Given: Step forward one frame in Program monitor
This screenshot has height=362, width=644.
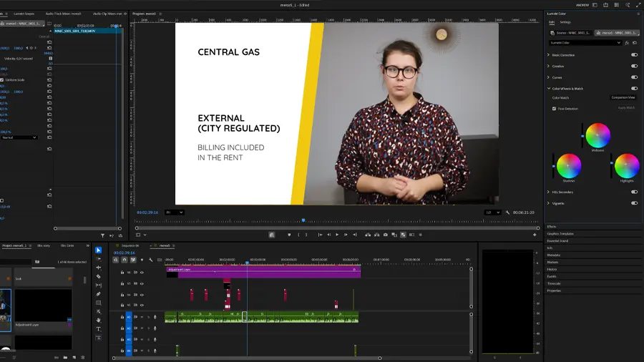Looking at the screenshot, I should click(x=346, y=235).
